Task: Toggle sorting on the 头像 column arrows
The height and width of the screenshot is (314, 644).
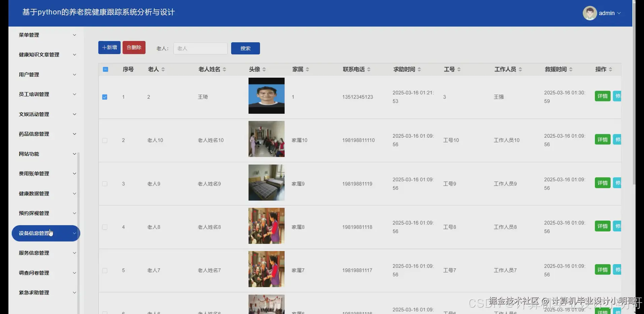Action: pyautogui.click(x=264, y=69)
